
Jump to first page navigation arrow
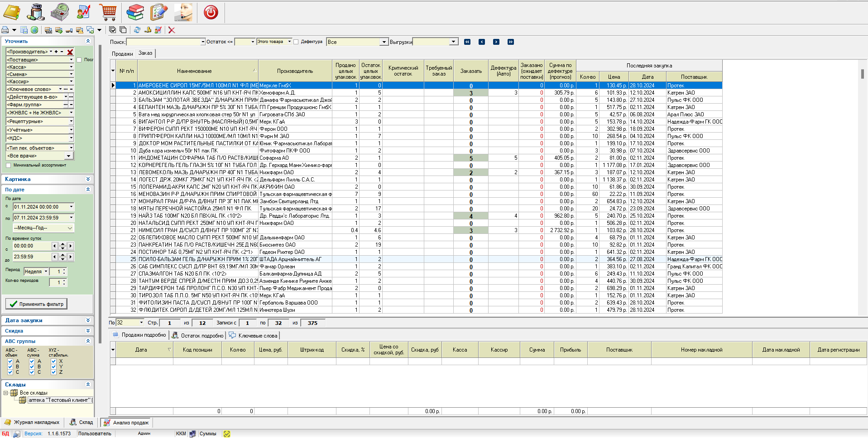click(x=467, y=42)
